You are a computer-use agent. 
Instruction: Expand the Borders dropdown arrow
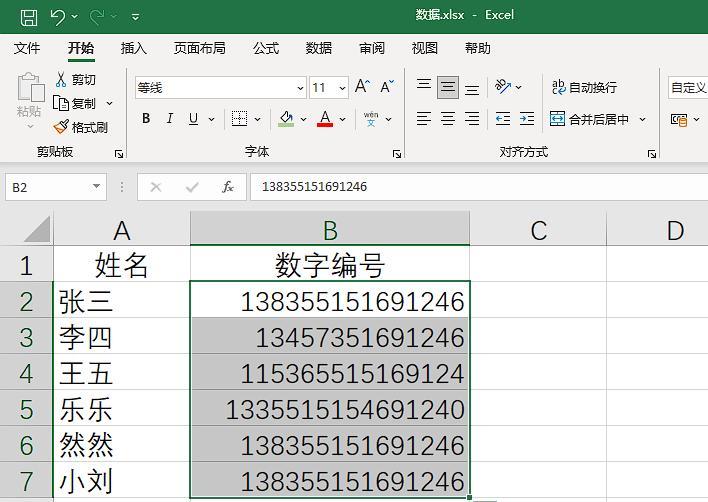257,120
